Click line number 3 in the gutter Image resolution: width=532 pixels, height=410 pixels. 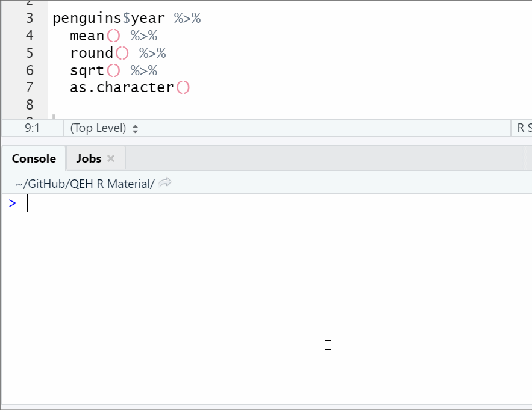pyautogui.click(x=30, y=18)
